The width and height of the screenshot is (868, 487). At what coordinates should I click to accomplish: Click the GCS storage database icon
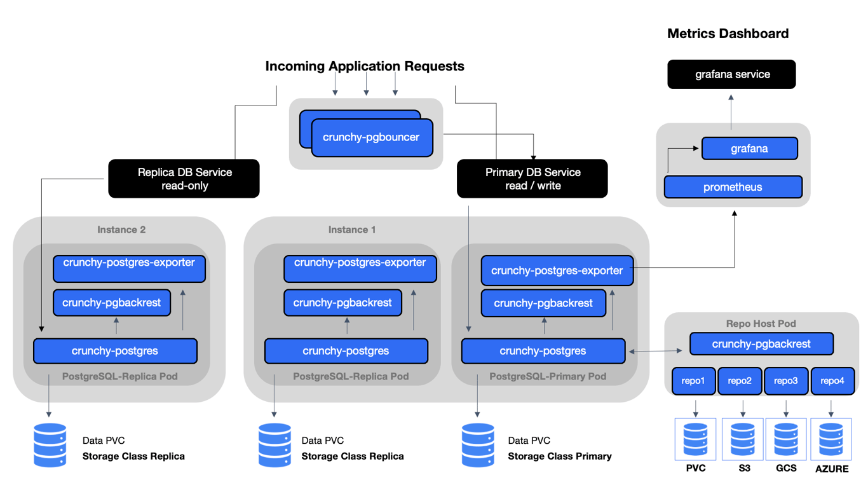coord(786,439)
